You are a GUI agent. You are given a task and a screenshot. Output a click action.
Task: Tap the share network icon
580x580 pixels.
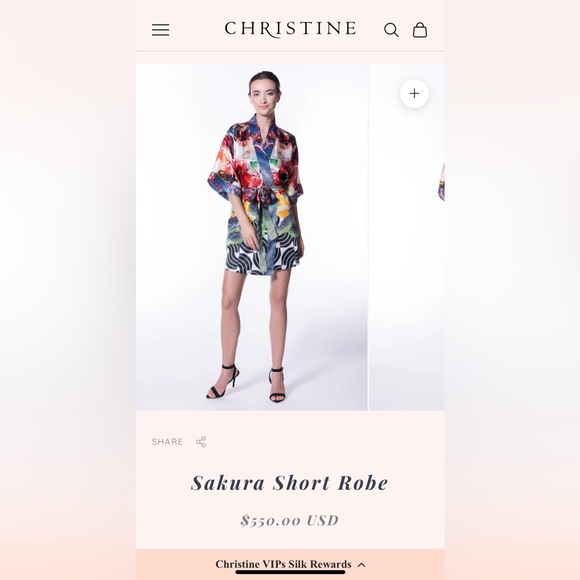coord(201,442)
